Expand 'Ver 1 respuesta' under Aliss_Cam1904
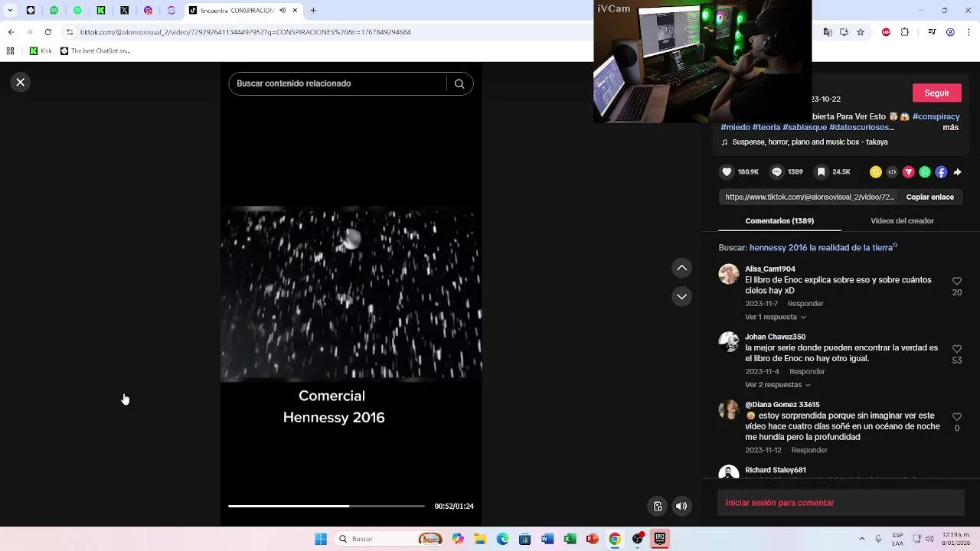The height and width of the screenshot is (551, 980). click(x=775, y=317)
